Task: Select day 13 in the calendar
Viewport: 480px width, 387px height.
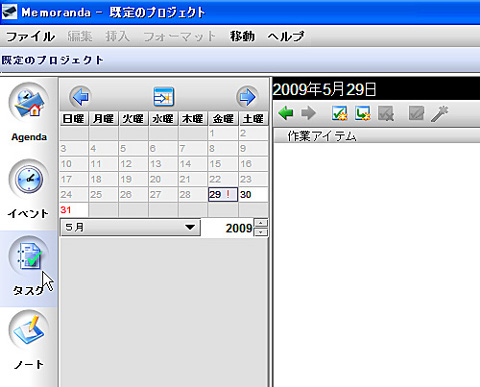Action: 163,164
